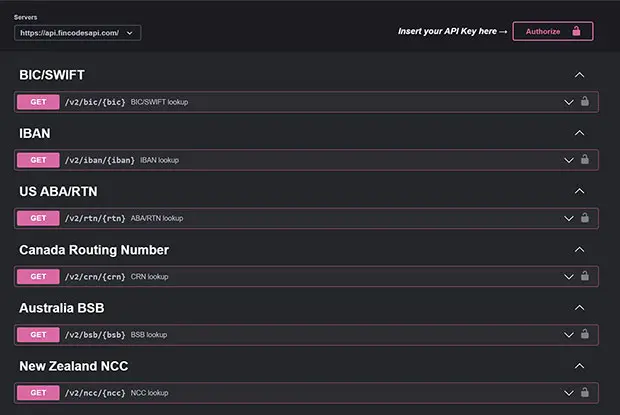Click the lock icon on IBAN lookup row
The height and width of the screenshot is (415, 620).
click(x=585, y=160)
